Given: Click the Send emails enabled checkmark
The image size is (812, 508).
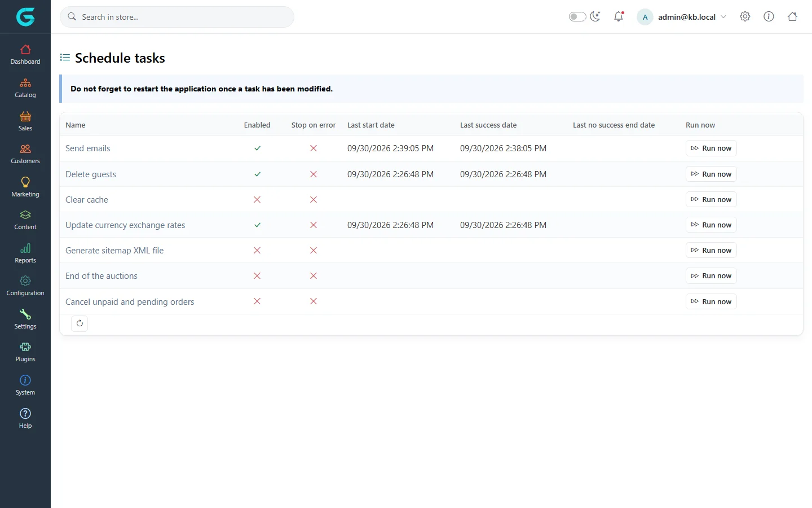Looking at the screenshot, I should point(257,148).
